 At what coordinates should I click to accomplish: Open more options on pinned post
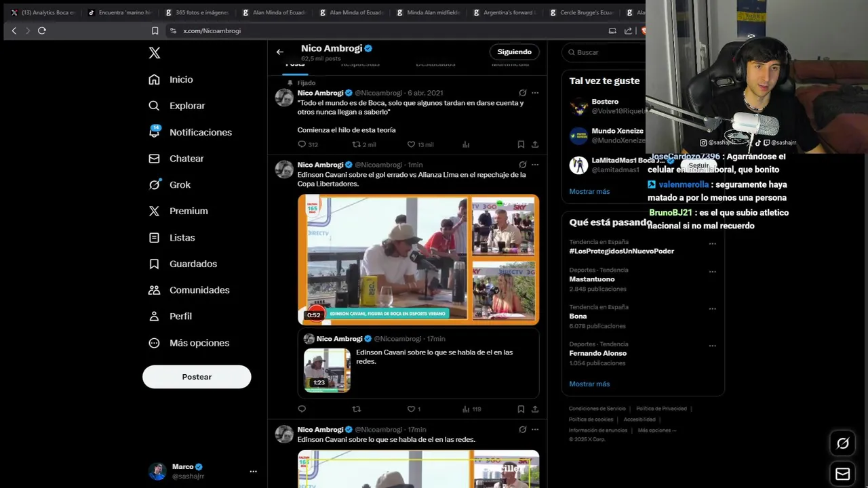pos(535,93)
